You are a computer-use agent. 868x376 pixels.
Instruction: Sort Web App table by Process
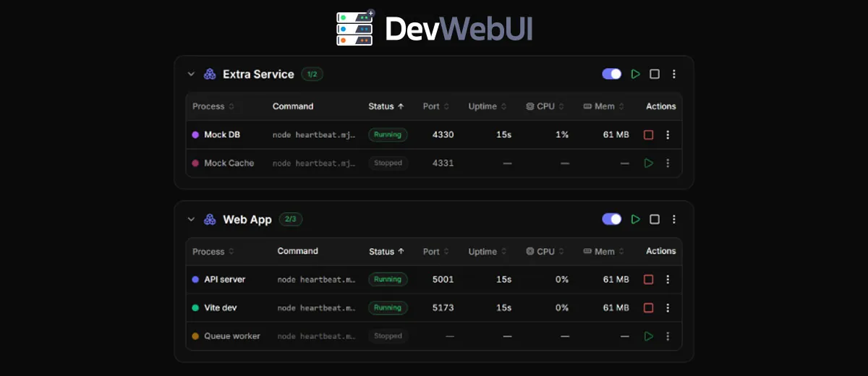pyautogui.click(x=213, y=252)
